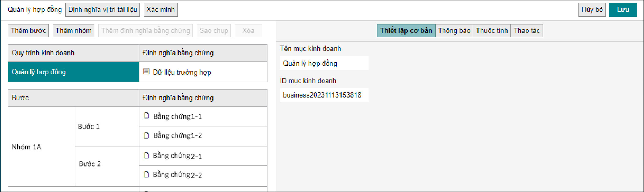Select the Thao tác tab

(x=527, y=31)
